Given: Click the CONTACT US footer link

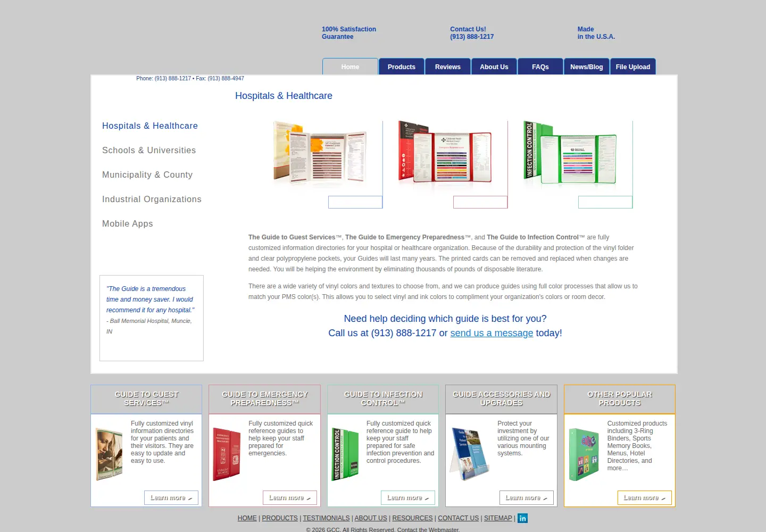Looking at the screenshot, I should (458, 518).
